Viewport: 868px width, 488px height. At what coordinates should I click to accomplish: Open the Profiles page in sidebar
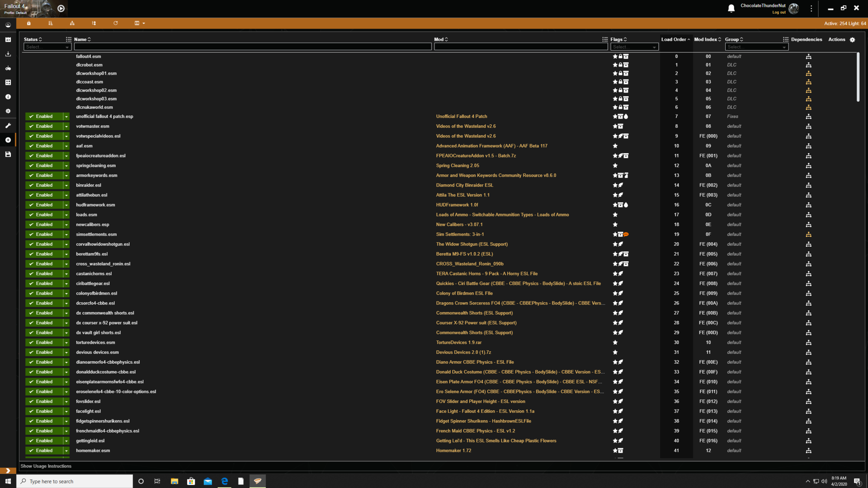tap(8, 40)
